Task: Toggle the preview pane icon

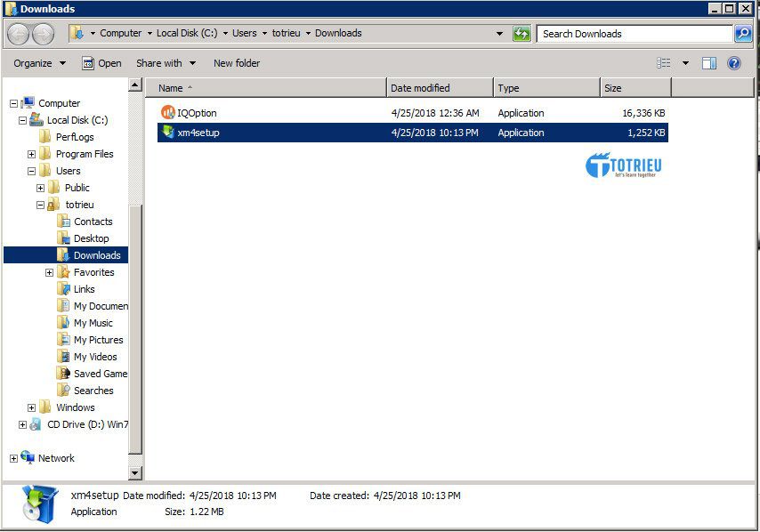Action: [707, 63]
